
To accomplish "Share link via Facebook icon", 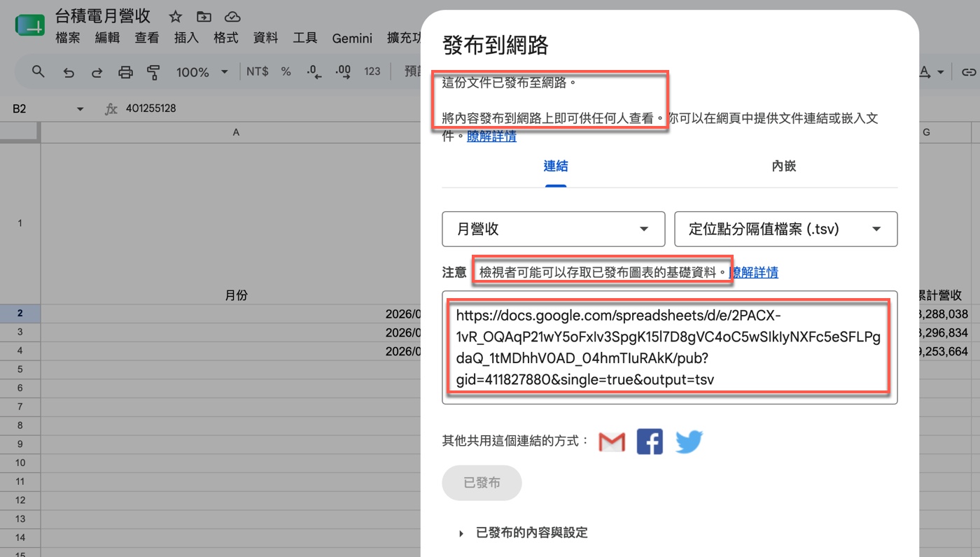I will point(650,442).
